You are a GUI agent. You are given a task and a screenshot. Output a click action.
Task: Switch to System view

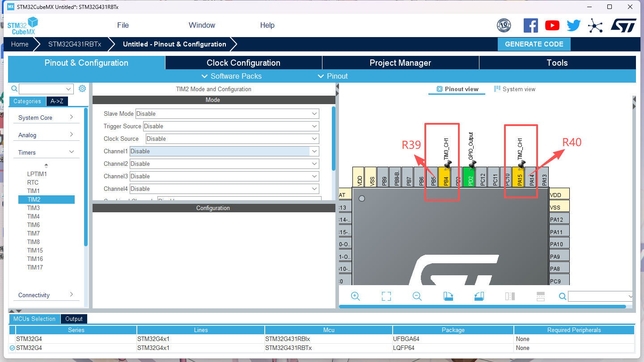tap(515, 89)
